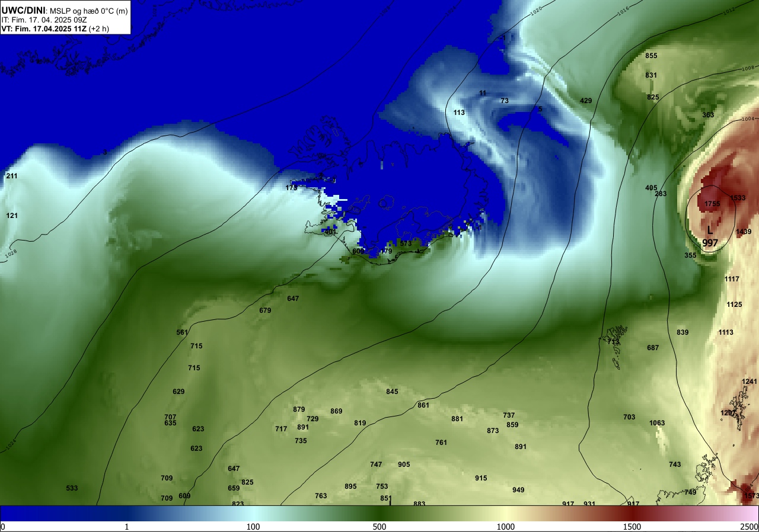
Task: Select the 737 value
Action: click(509, 415)
